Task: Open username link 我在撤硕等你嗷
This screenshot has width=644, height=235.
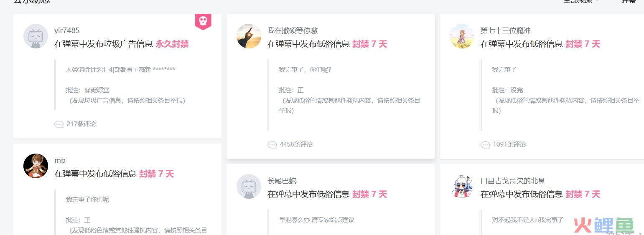Action: (293, 30)
